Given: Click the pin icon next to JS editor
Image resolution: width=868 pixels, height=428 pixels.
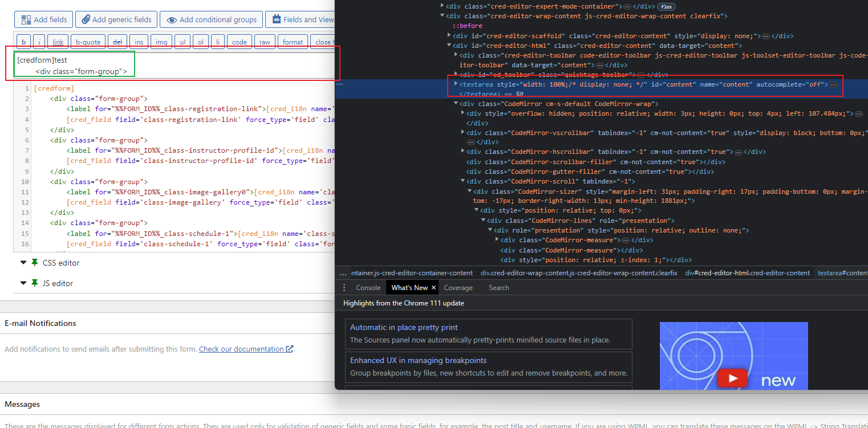Looking at the screenshot, I should coord(35,283).
